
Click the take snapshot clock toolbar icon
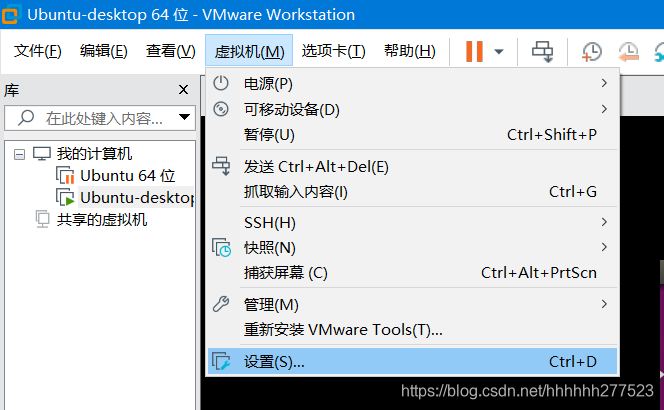pos(592,52)
